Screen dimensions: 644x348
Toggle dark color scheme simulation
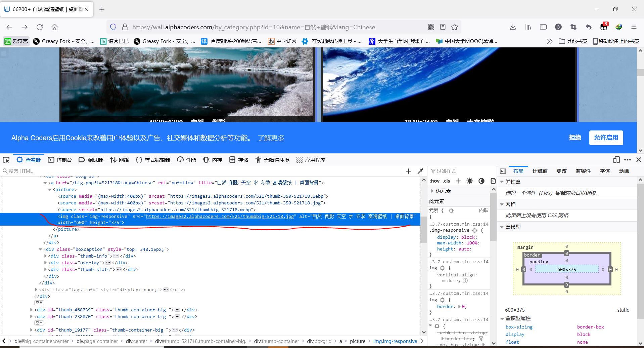481,181
